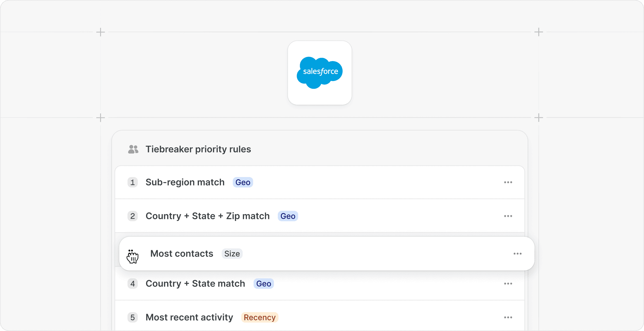Open the three-dot menu for Sub-region match

pos(508,182)
